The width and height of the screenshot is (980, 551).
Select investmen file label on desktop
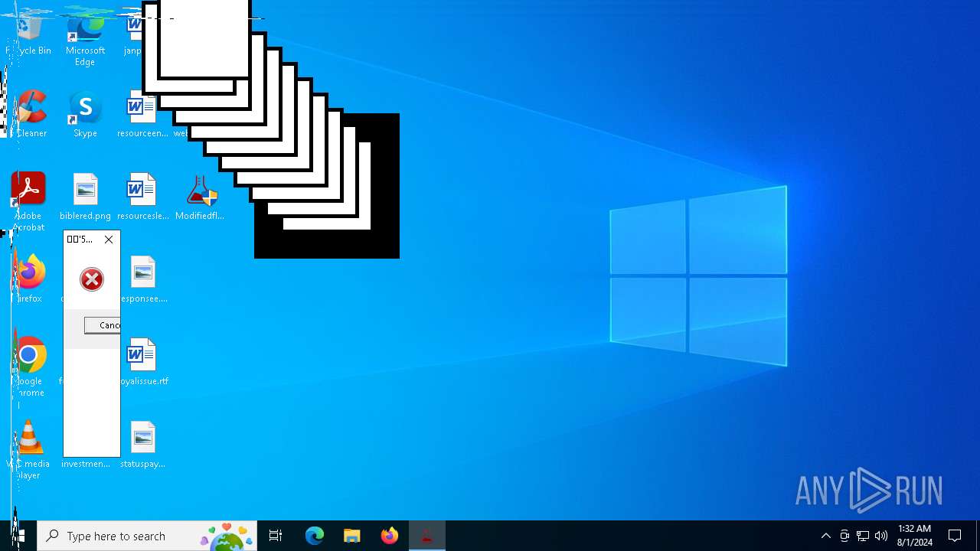click(x=85, y=464)
